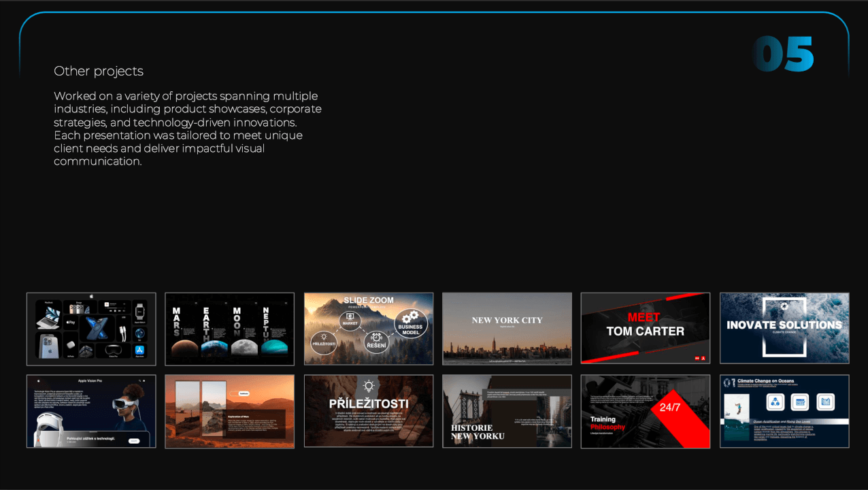Select the presentation board icon above Market

point(350,316)
